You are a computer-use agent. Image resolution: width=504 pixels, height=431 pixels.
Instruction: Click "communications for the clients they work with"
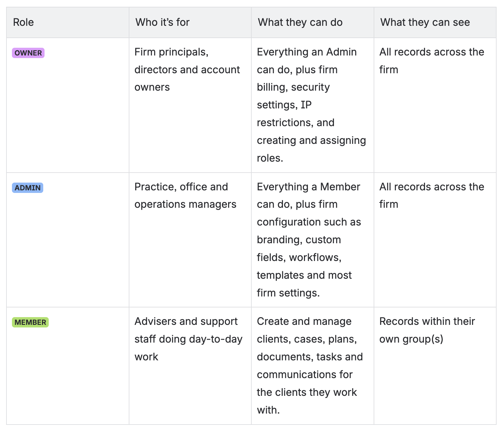coord(307,392)
